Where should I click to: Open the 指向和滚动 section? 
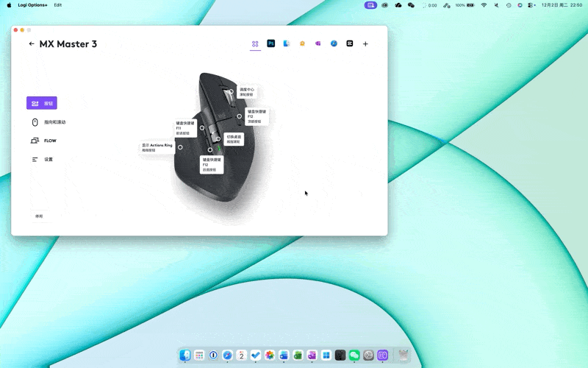(x=49, y=122)
